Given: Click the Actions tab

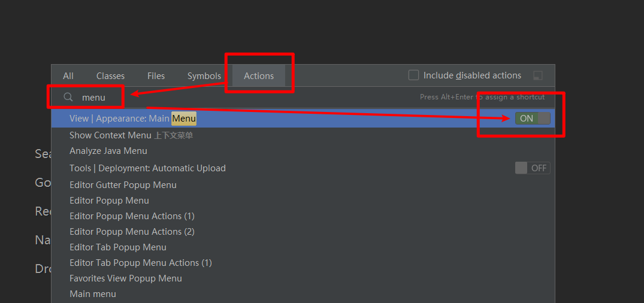Looking at the screenshot, I should click(259, 76).
